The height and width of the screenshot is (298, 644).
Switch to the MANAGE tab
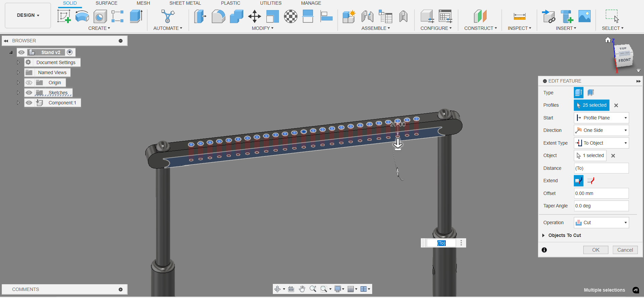[311, 3]
